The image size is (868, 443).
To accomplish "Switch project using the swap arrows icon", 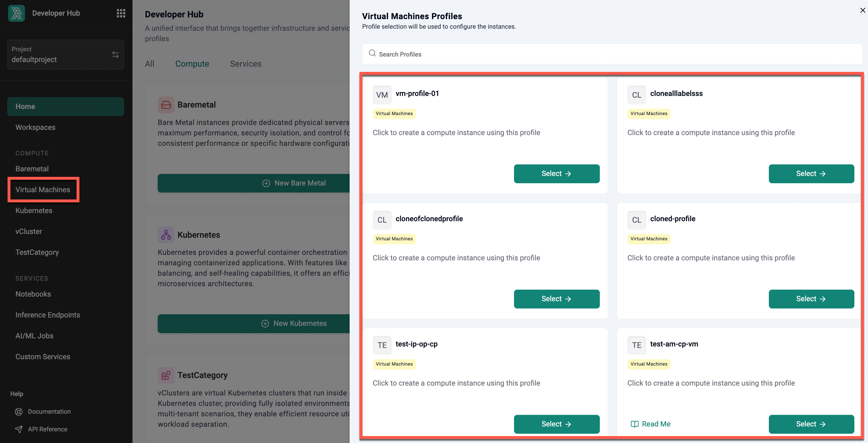I will [115, 55].
